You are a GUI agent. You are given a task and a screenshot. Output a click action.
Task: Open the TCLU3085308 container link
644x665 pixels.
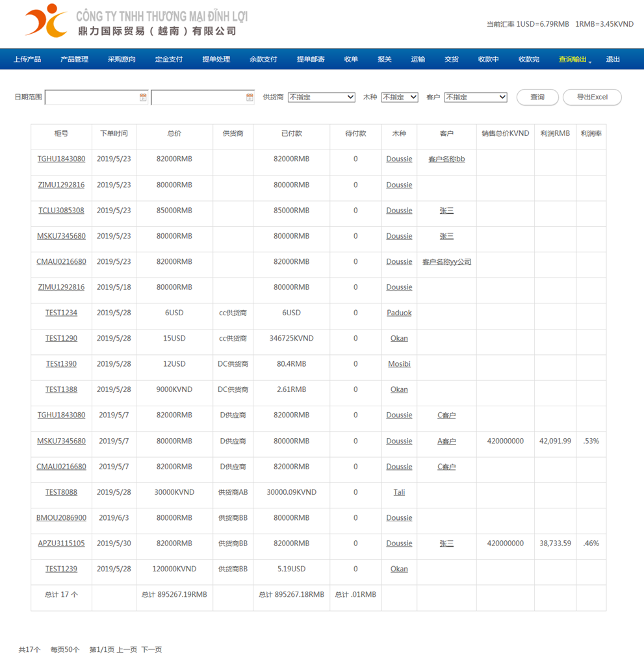[62, 211]
